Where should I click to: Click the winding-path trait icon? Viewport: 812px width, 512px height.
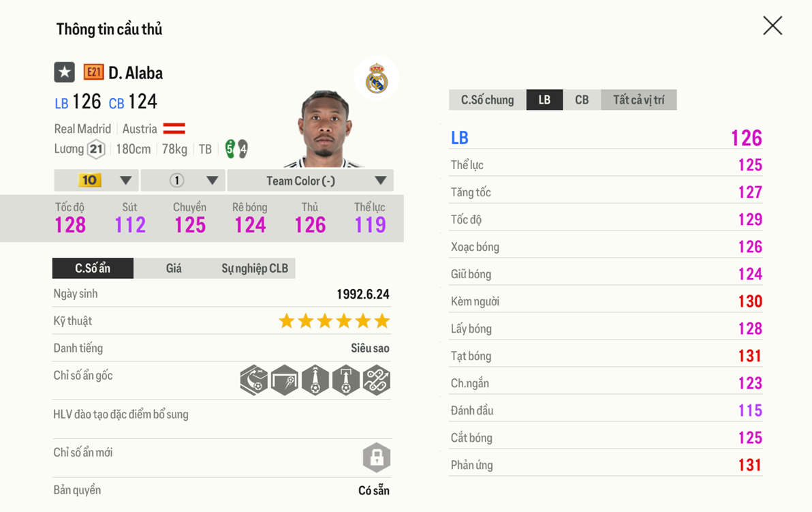(376, 380)
